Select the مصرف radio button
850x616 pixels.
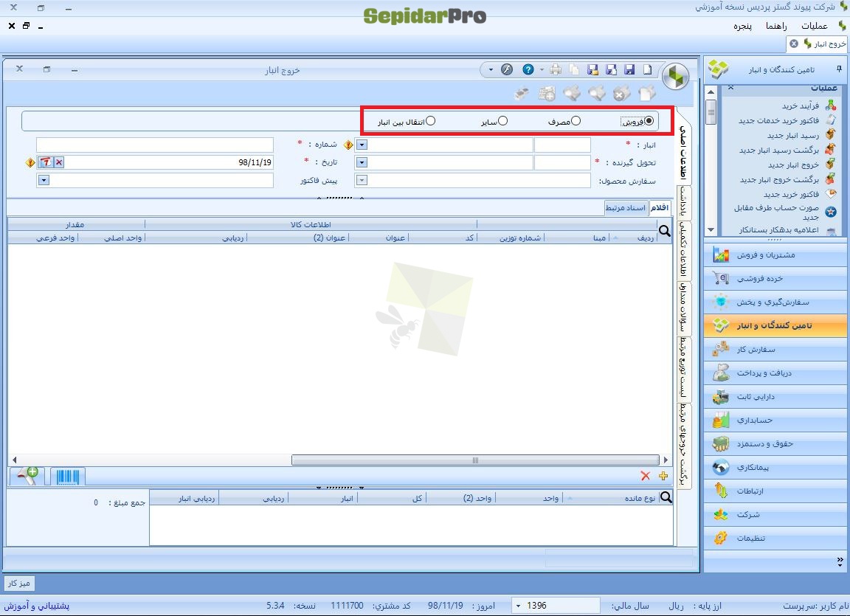(x=576, y=121)
